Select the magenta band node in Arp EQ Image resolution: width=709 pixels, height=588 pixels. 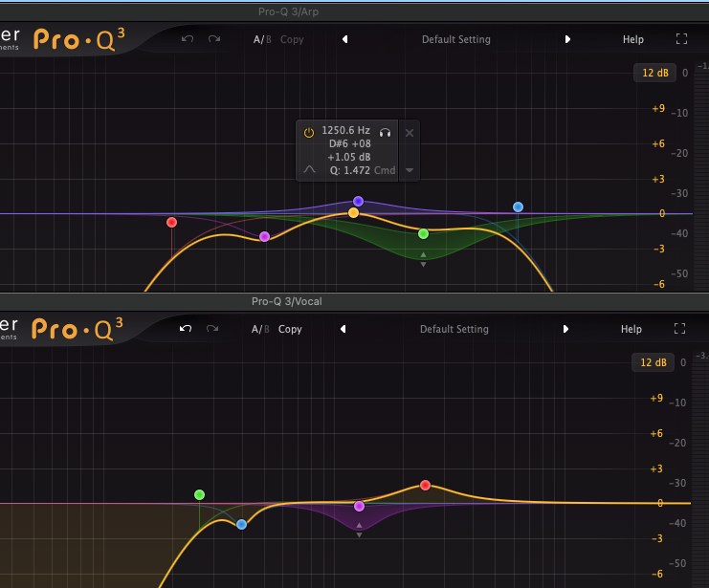point(264,236)
